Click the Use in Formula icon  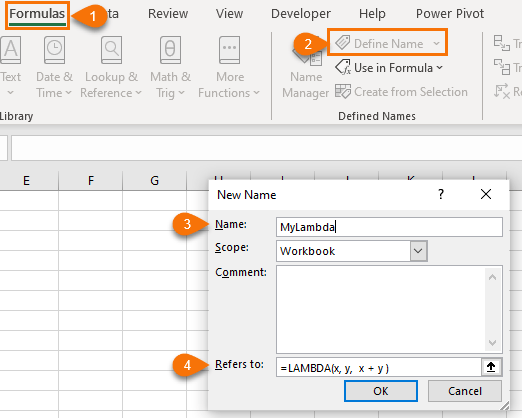(343, 67)
